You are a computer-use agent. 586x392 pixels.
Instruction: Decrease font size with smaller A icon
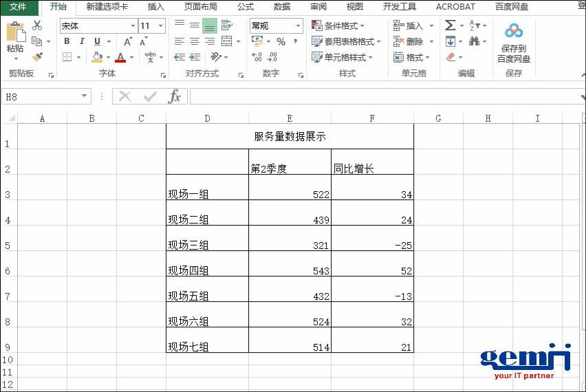click(144, 41)
